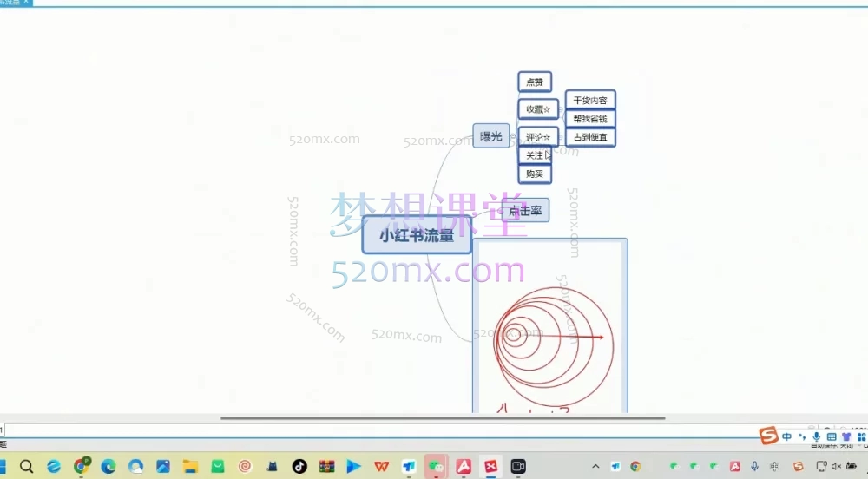Select the 小红书流量 central topic
The height and width of the screenshot is (479, 868).
pos(417,235)
